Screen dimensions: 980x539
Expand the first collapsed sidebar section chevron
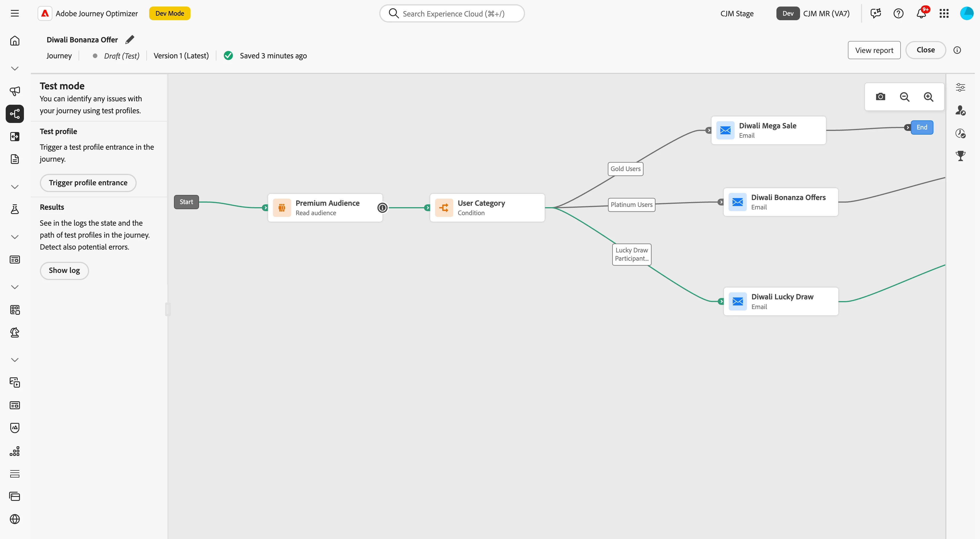(x=15, y=69)
